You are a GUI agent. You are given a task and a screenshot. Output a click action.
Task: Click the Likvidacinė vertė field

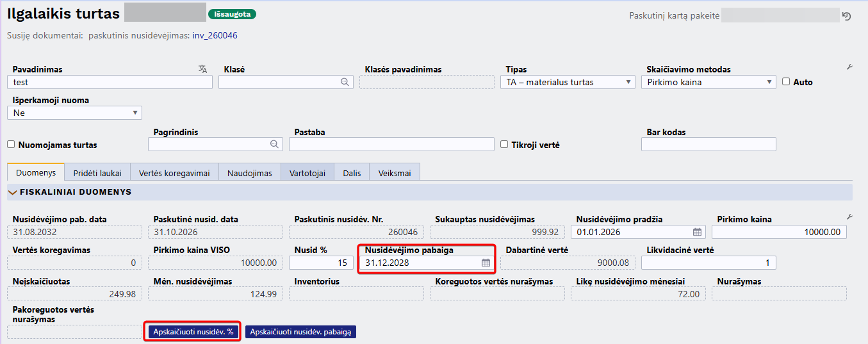(708, 263)
